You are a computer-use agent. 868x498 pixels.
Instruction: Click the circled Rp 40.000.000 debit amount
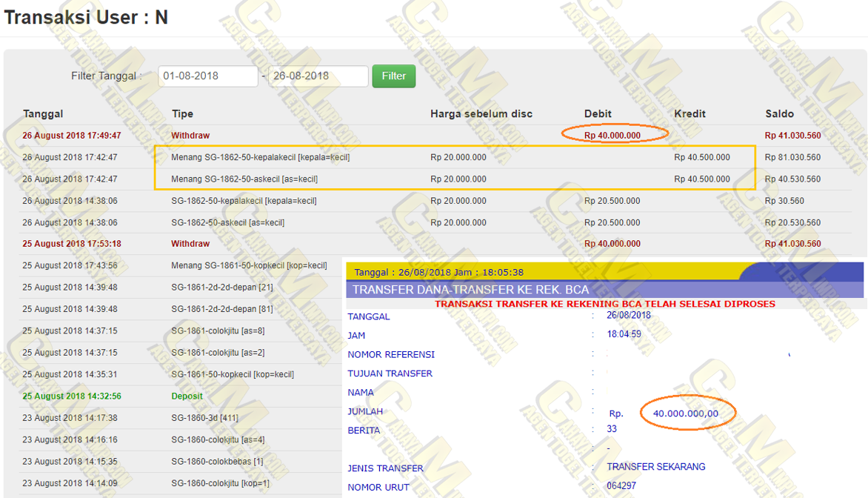coord(615,136)
